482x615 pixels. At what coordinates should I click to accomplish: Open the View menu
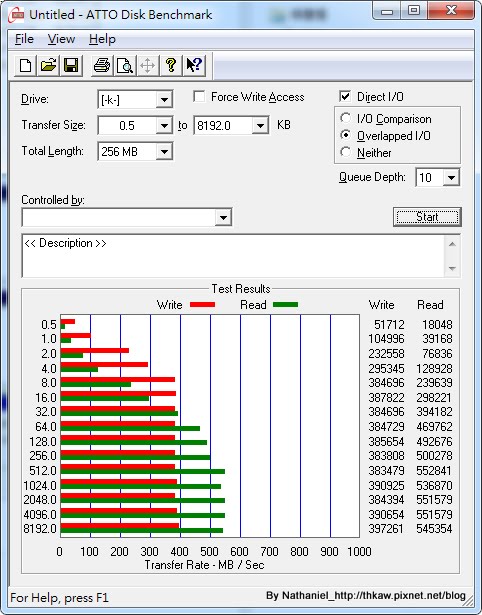pyautogui.click(x=61, y=39)
